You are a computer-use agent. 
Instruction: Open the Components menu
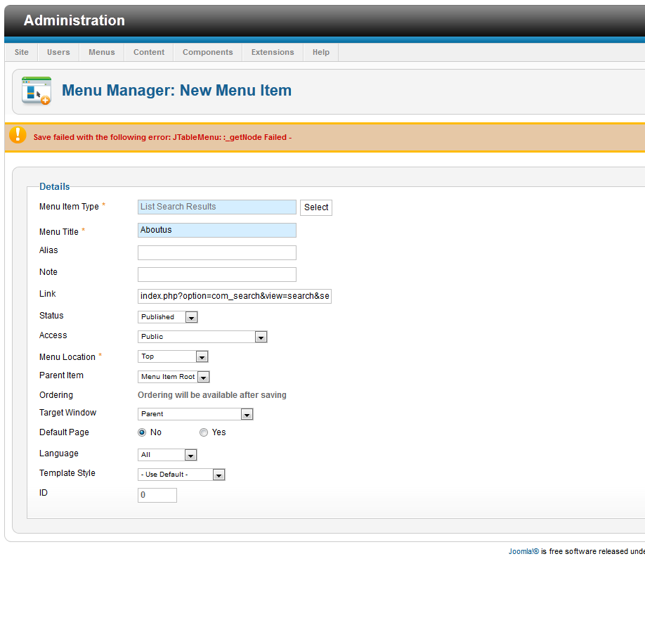208,52
